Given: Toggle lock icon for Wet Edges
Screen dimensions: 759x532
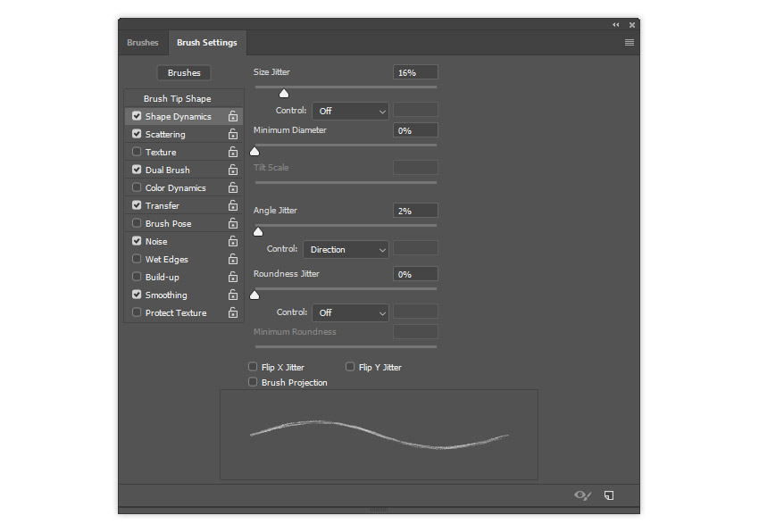Looking at the screenshot, I should tap(233, 259).
